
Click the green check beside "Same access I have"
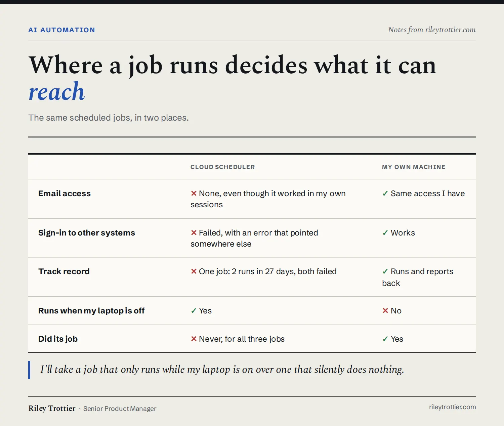[x=385, y=194]
